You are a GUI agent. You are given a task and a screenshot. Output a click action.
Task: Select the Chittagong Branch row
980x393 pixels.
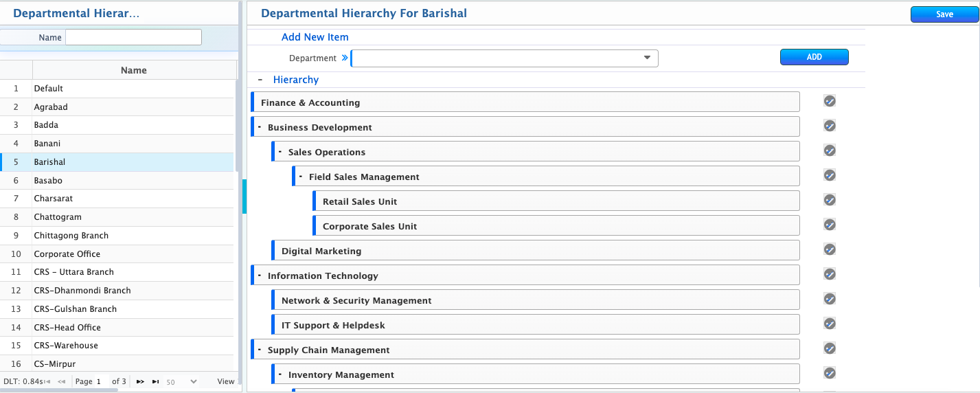click(117, 236)
